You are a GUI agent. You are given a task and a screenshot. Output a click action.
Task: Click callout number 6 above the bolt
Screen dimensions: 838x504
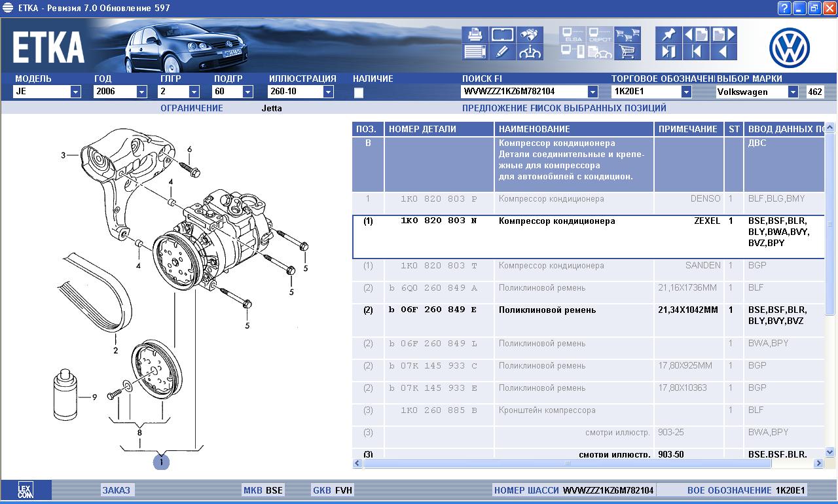click(190, 149)
